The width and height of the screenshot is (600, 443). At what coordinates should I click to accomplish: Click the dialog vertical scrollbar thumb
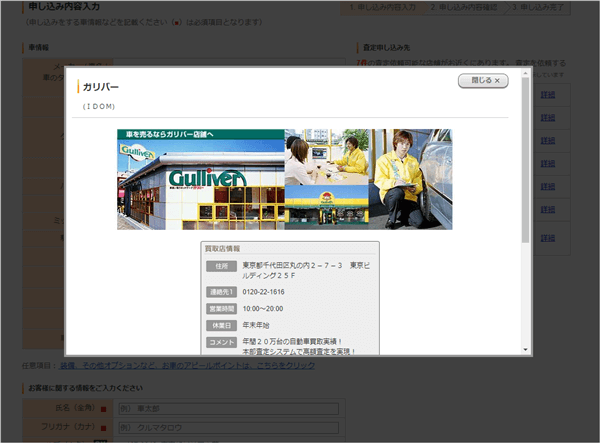525,160
